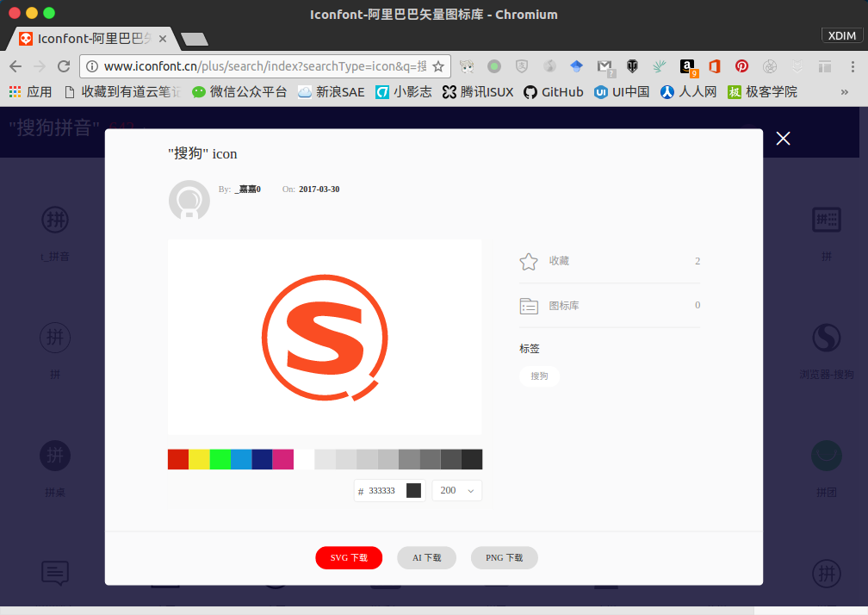The width and height of the screenshot is (868, 615).
Task: Click the icon library folder icon
Action: (529, 306)
